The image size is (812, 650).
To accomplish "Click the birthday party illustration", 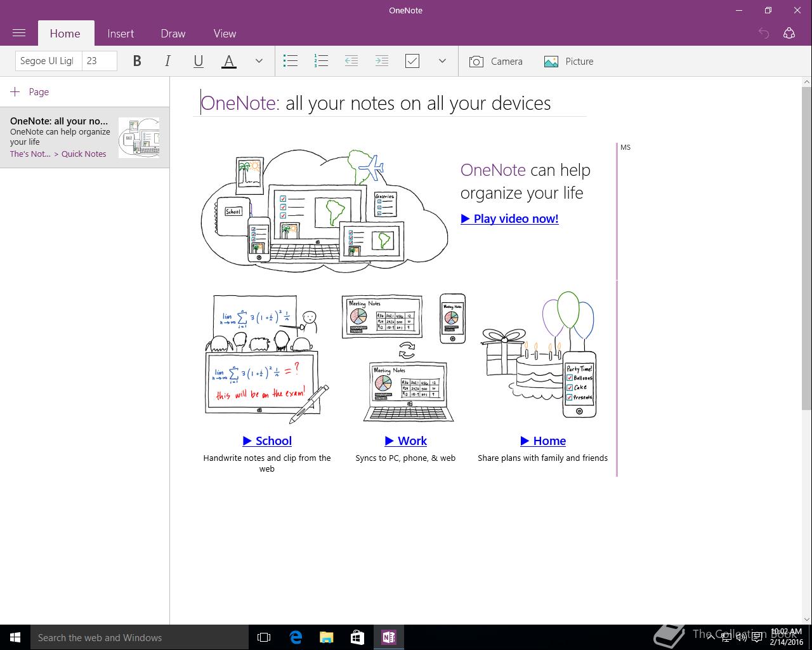I will coord(539,355).
